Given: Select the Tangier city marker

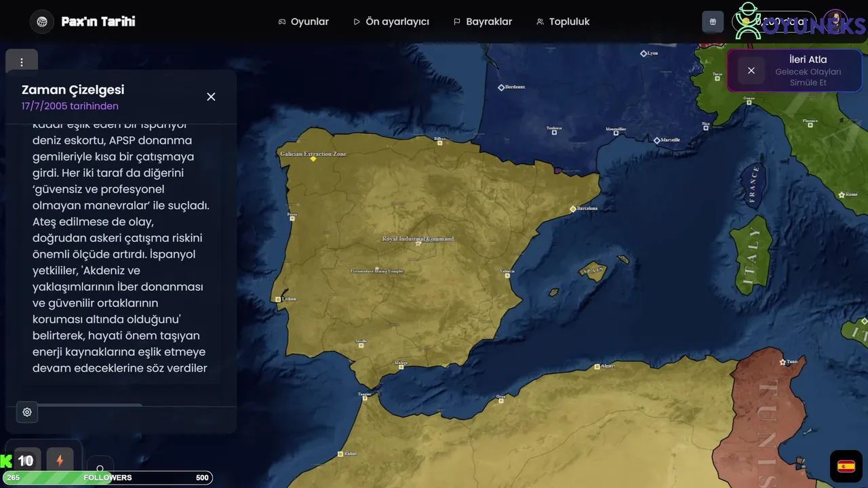Looking at the screenshot, I should point(365,398).
